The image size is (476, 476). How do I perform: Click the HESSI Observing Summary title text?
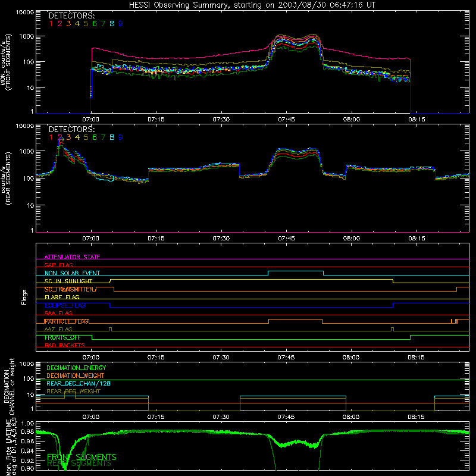point(252,5)
